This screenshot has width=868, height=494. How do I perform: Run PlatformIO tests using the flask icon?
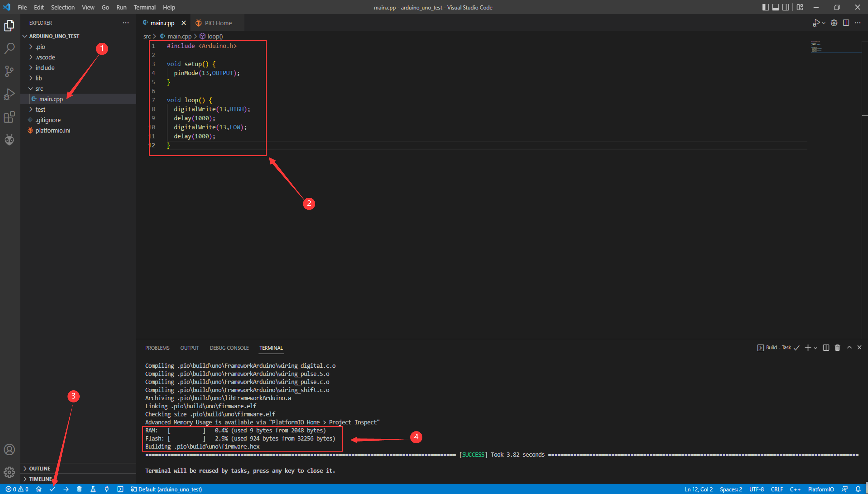93,489
